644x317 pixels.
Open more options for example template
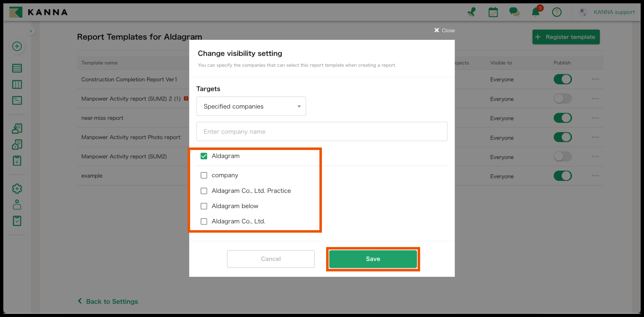coord(595,176)
